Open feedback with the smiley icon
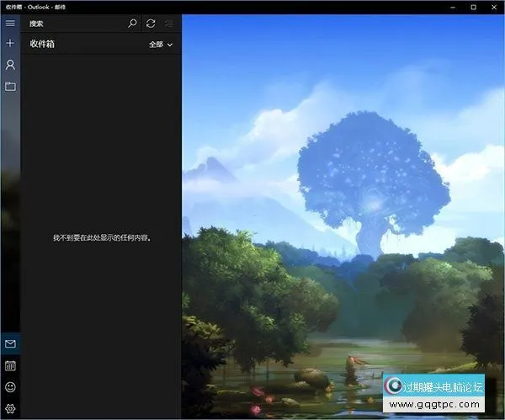505x420 pixels. 10,388
